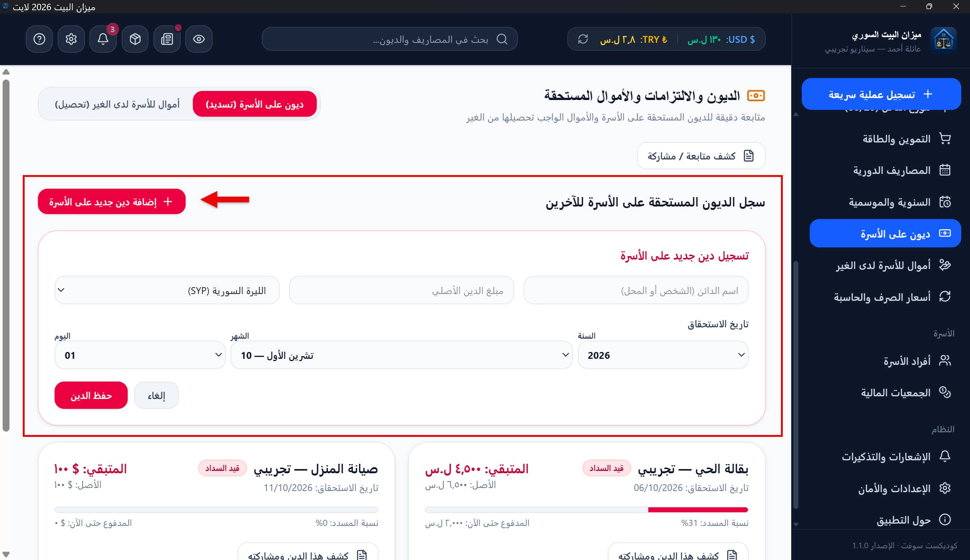Open the newspaper reports icon in toolbar
The image size is (970, 560).
coord(167,39)
